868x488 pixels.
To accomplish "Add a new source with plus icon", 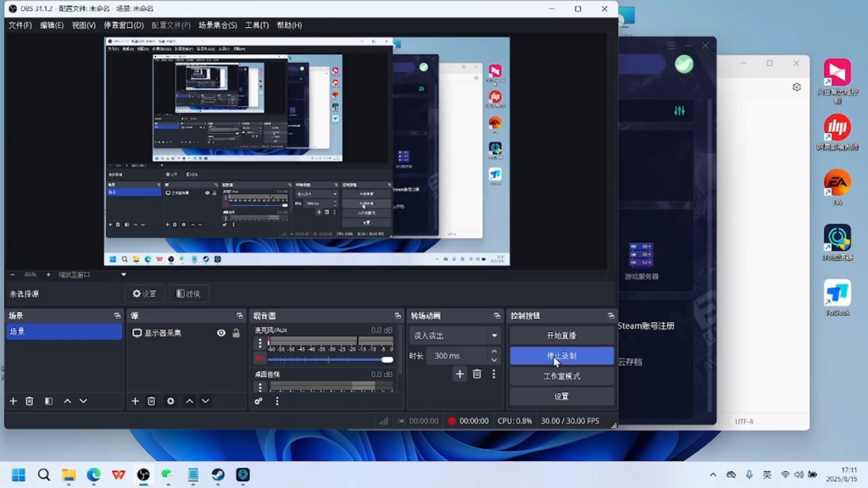I will [135, 401].
